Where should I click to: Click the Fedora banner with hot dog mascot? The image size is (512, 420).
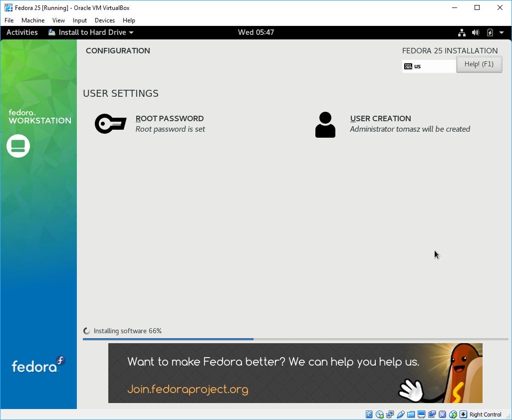(x=295, y=373)
